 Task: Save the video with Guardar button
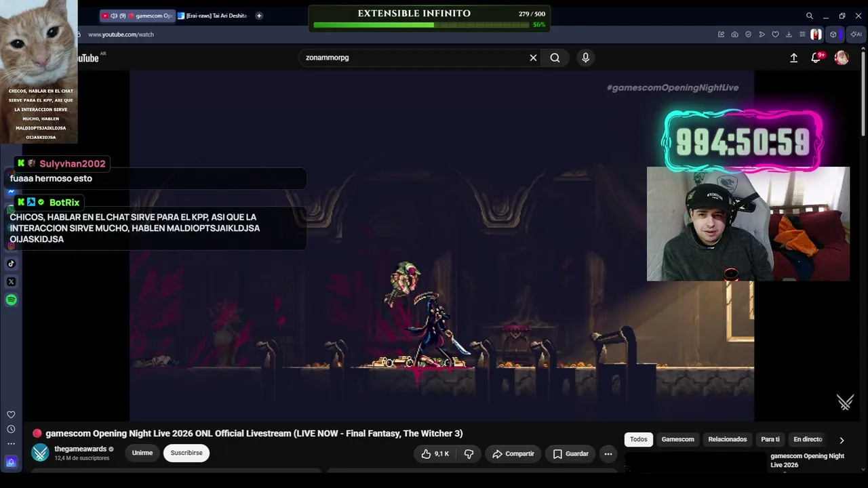click(x=571, y=454)
